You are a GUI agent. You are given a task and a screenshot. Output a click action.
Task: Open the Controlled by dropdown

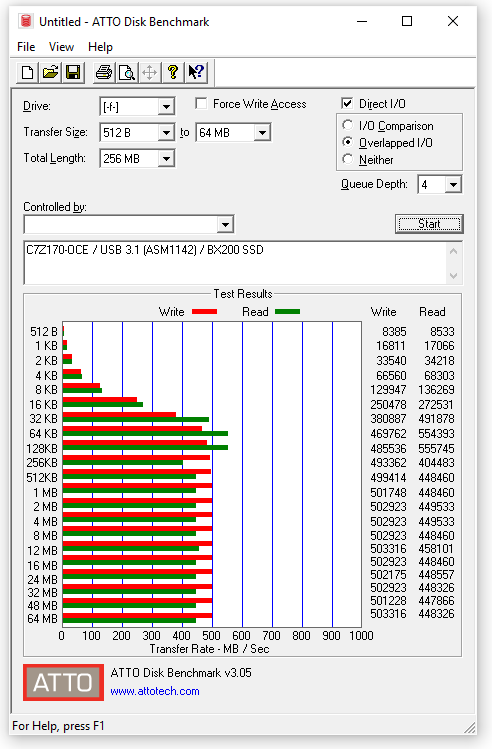(x=225, y=224)
